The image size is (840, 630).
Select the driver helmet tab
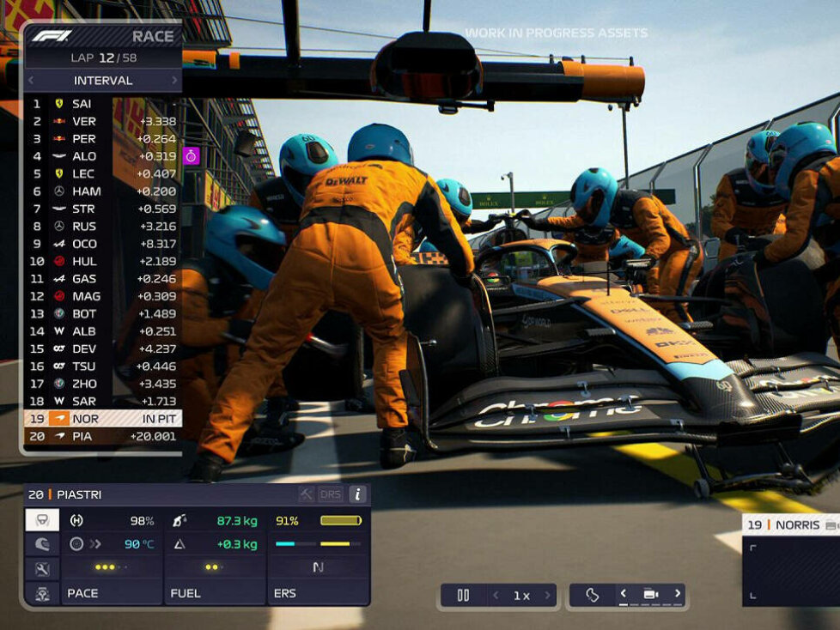[x=42, y=544]
